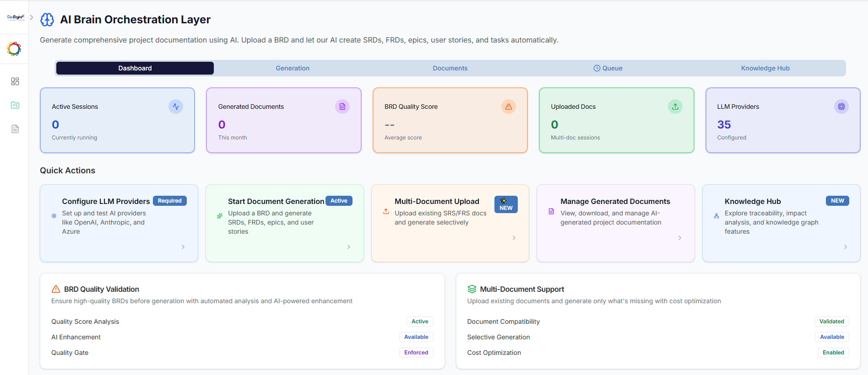Select the Dashboard tab
The width and height of the screenshot is (868, 375).
(135, 68)
